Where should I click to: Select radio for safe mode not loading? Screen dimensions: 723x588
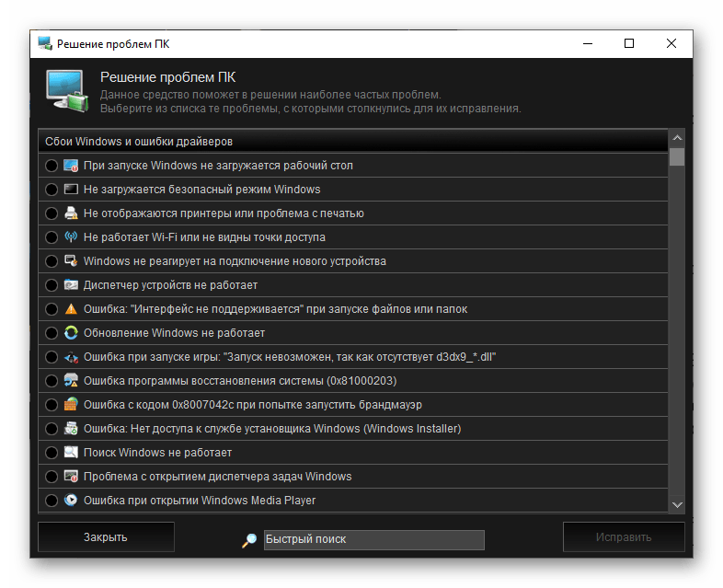(x=52, y=190)
